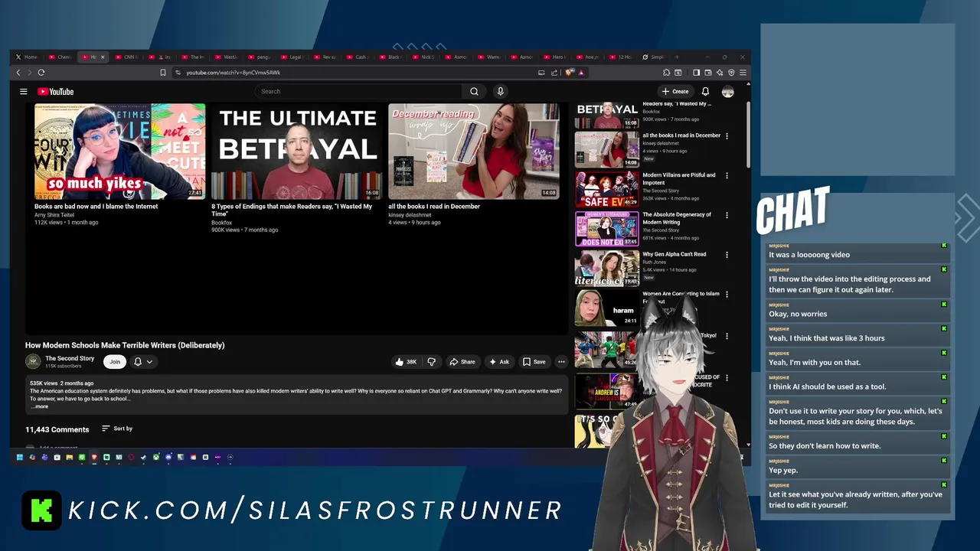Open options for 'Why Gen Alpha Can't Read'

(727, 255)
